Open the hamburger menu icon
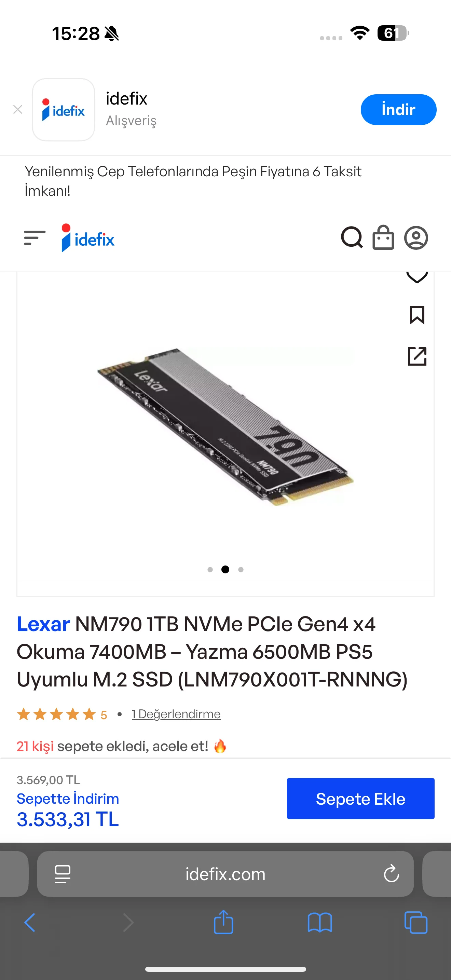This screenshot has width=451, height=980. point(35,238)
